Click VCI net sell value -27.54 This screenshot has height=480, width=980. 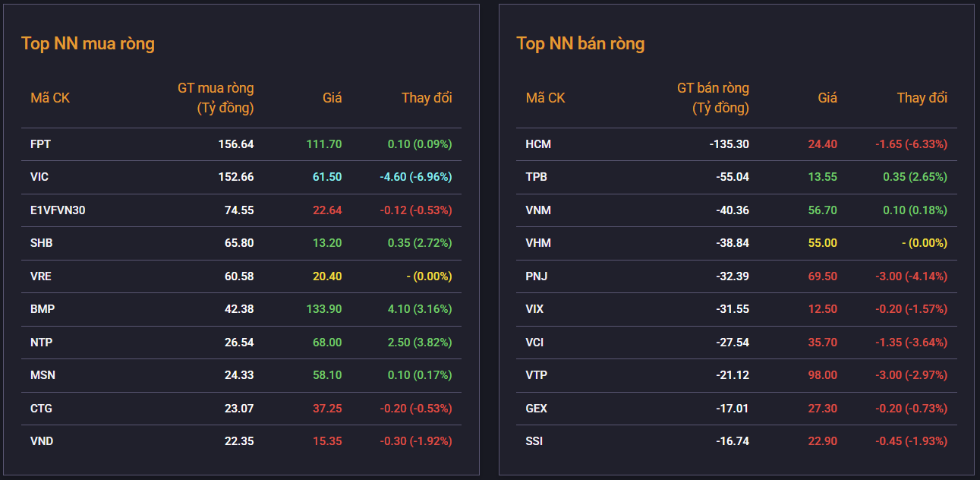[x=733, y=343]
